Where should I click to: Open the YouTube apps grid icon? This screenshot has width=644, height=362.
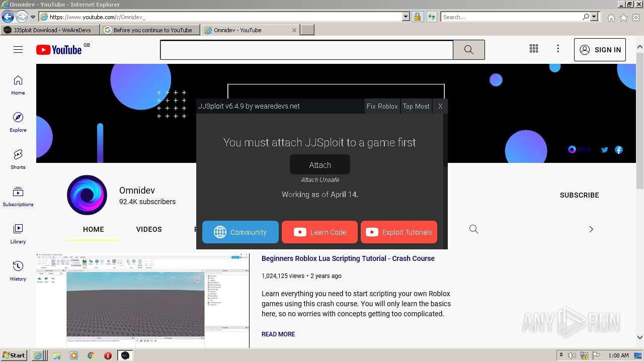pos(534,48)
